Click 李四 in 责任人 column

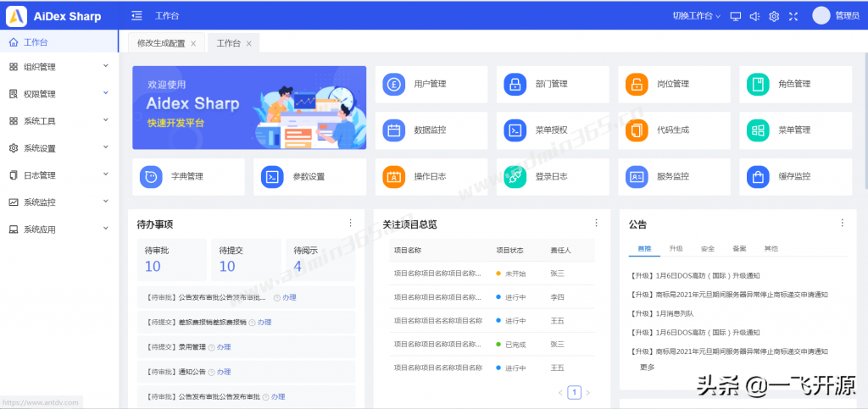point(557,297)
